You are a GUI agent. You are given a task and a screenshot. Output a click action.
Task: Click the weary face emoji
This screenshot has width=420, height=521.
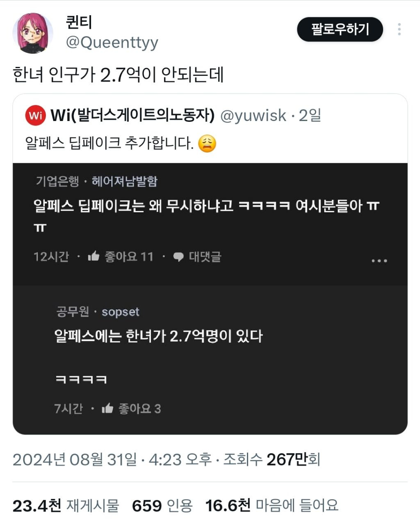tap(207, 144)
